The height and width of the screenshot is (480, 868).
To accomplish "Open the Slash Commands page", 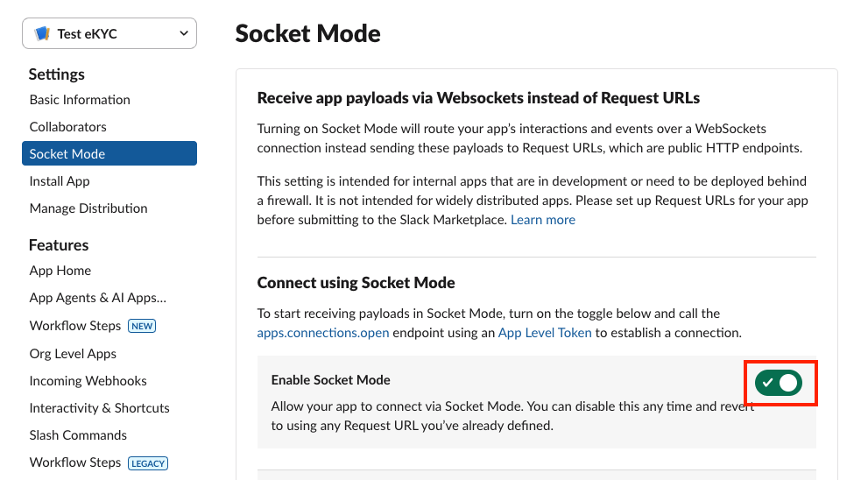I will [78, 435].
